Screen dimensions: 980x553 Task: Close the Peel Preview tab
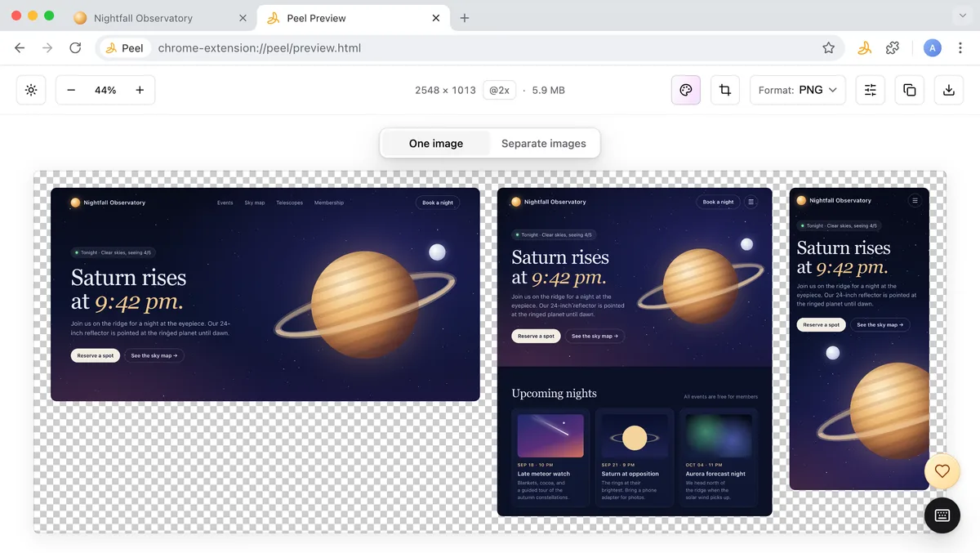click(436, 18)
